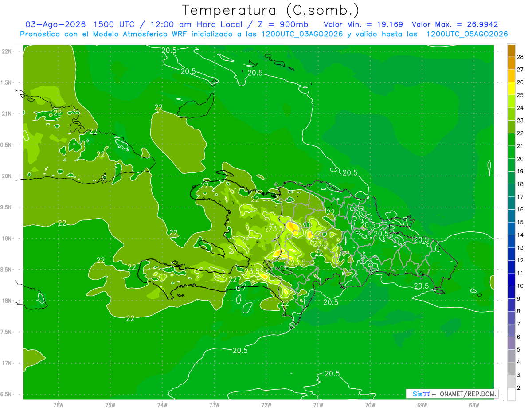
Task: Click the '21N' latitude axis label
Action: tap(6, 114)
